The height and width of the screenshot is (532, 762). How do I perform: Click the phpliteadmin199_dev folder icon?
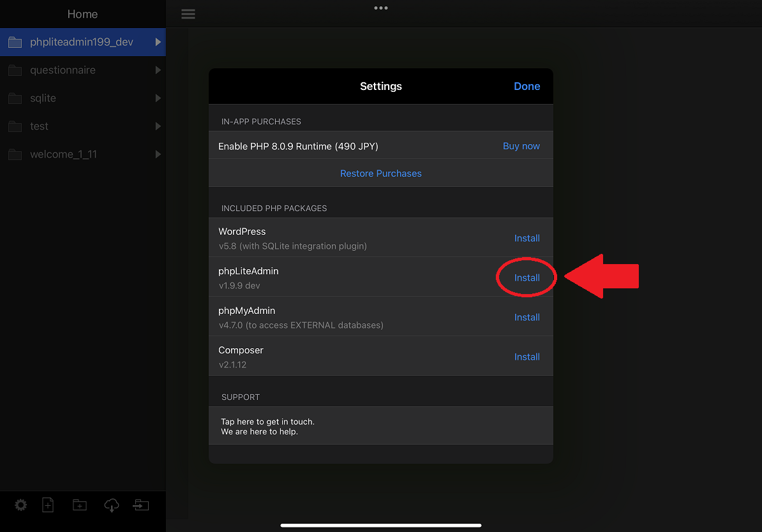click(15, 42)
